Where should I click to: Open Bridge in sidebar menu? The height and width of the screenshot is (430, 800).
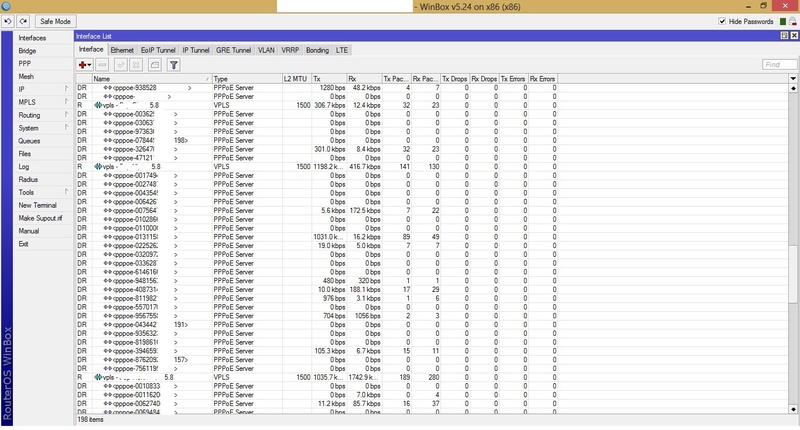27,51
